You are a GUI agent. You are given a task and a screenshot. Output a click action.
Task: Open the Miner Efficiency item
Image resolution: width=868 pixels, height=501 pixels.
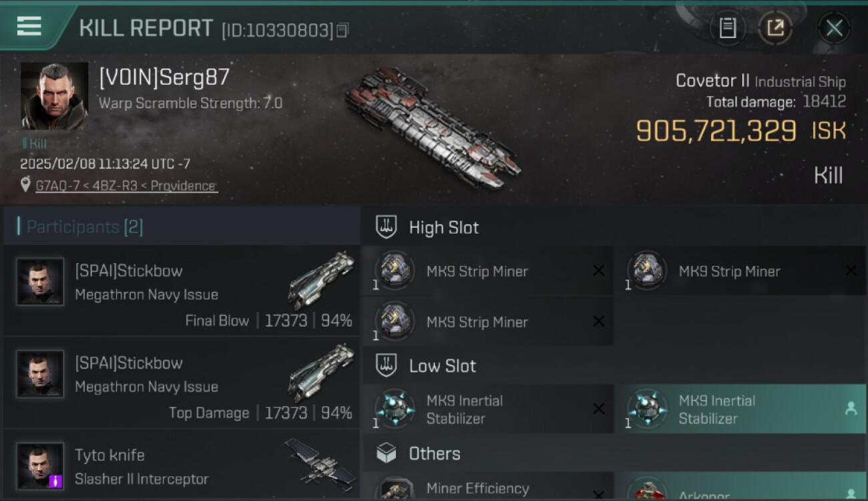[x=488, y=486]
